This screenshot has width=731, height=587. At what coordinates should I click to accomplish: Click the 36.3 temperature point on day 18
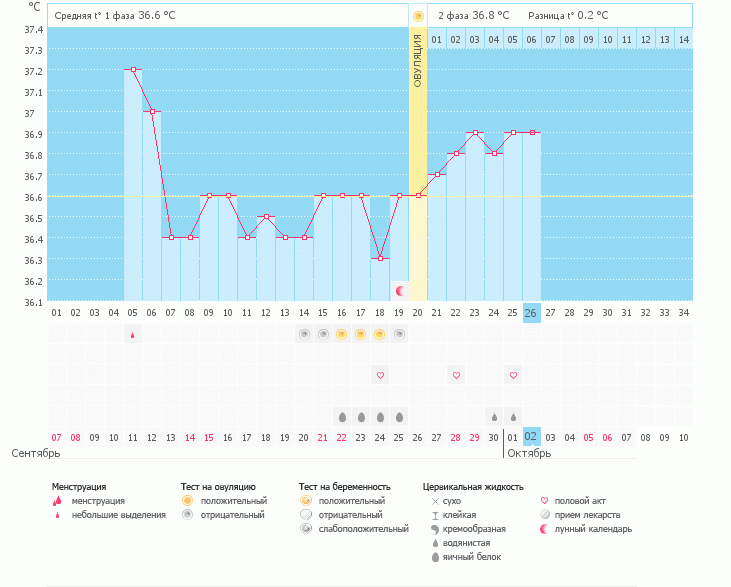click(380, 258)
